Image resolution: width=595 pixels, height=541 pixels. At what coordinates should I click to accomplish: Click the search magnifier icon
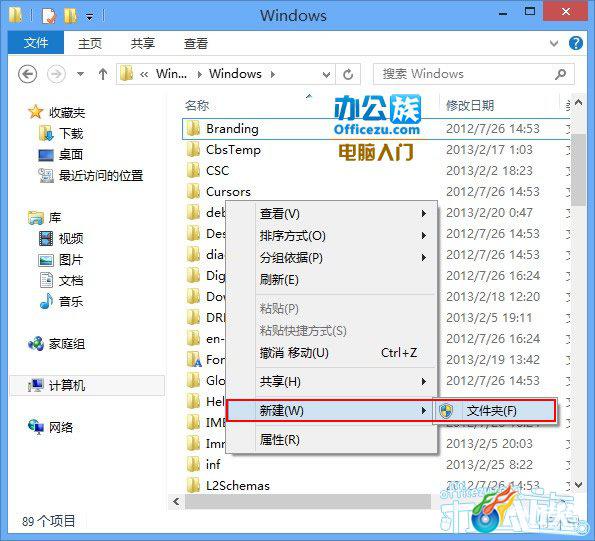pyautogui.click(x=560, y=74)
